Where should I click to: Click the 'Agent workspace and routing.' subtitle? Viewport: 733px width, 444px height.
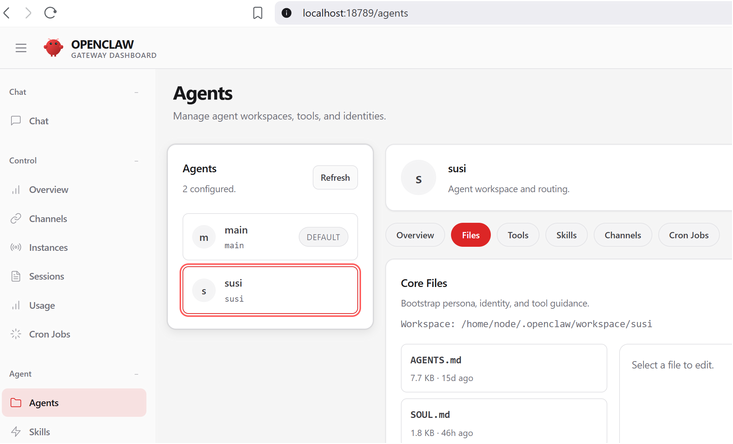point(509,189)
